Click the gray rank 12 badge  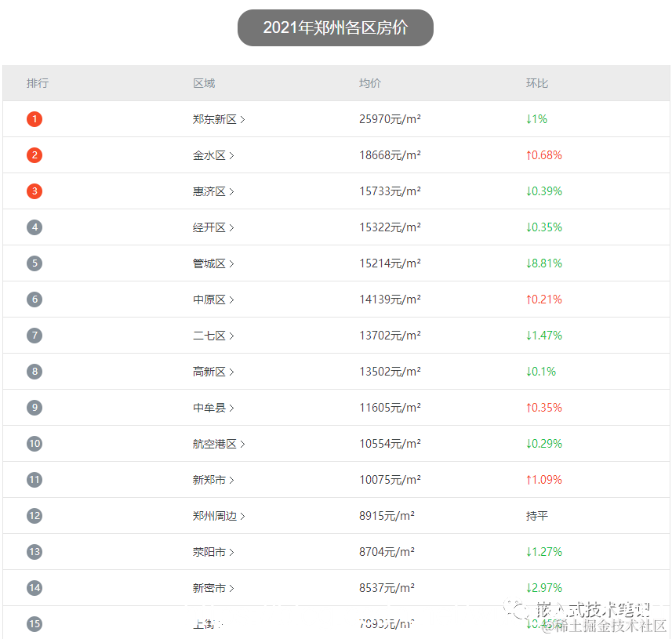tap(35, 516)
